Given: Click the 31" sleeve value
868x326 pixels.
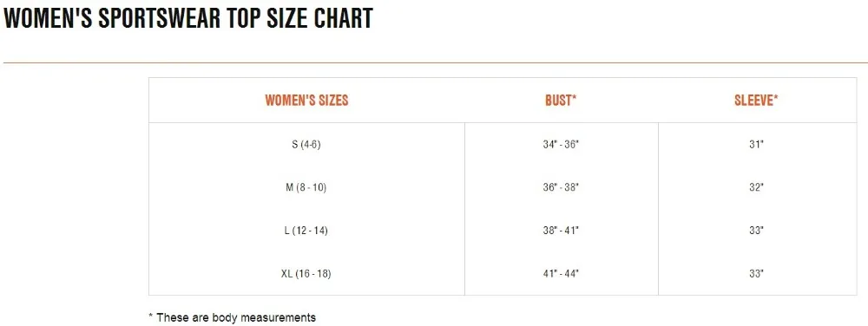Looking at the screenshot, I should pos(757,144).
